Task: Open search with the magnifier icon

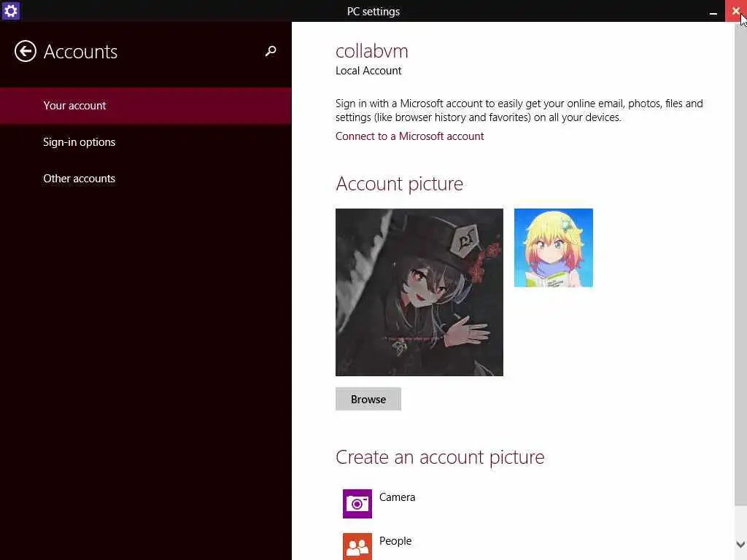Action: point(271,51)
